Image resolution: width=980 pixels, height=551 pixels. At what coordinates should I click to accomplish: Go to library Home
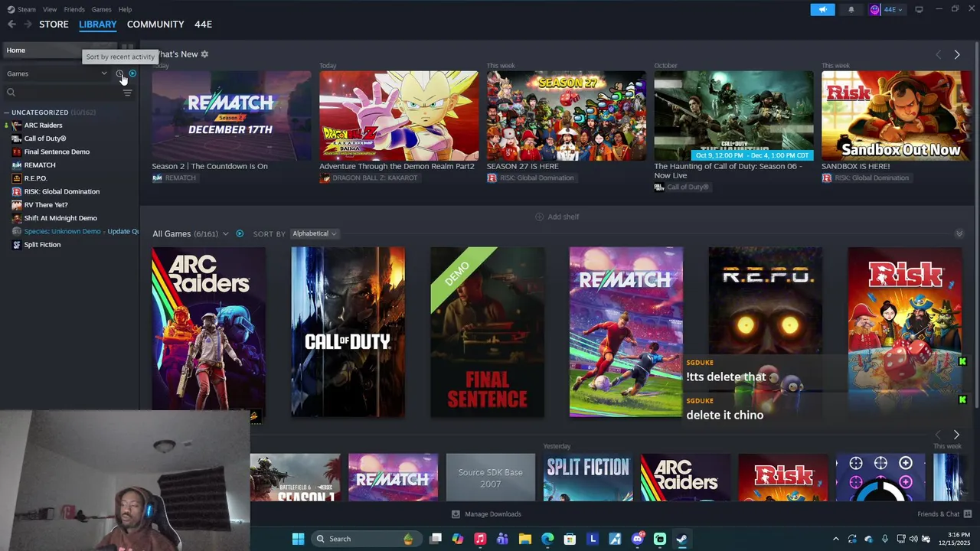pyautogui.click(x=15, y=51)
